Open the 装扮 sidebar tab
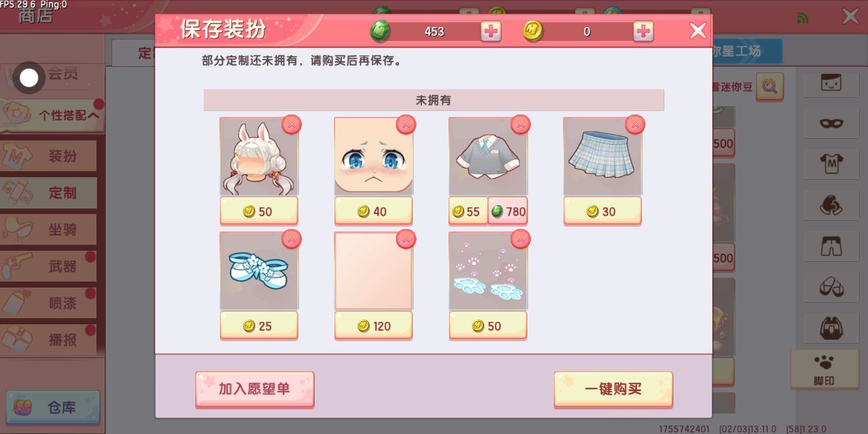Image resolution: width=868 pixels, height=434 pixels. point(48,156)
